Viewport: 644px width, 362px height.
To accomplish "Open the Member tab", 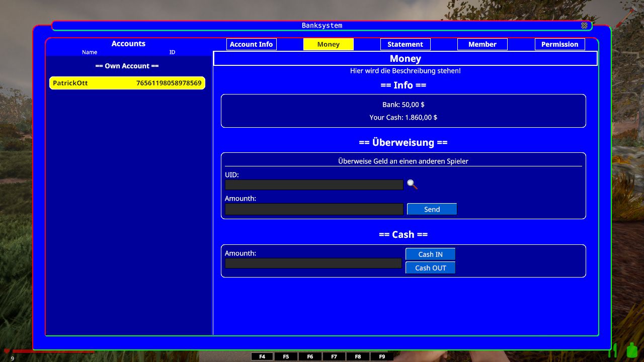I will 482,44.
